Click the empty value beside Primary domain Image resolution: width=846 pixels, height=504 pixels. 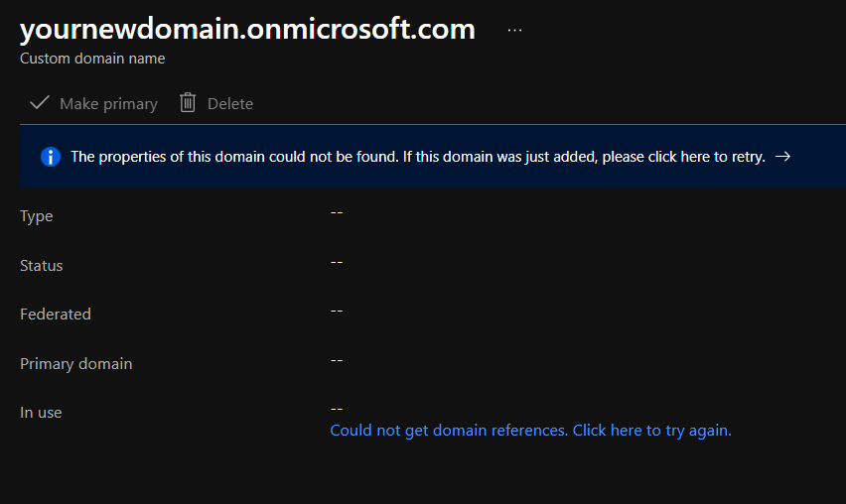(x=337, y=359)
